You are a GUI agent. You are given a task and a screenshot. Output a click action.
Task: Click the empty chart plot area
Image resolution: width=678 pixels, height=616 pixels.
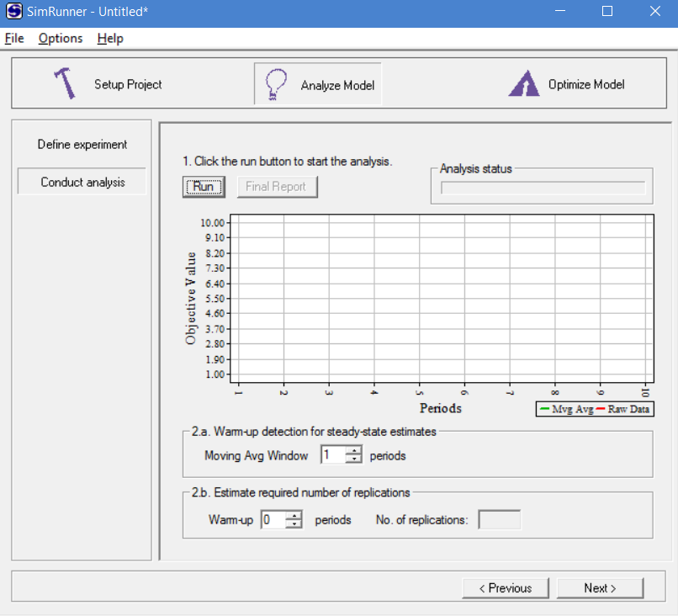442,299
